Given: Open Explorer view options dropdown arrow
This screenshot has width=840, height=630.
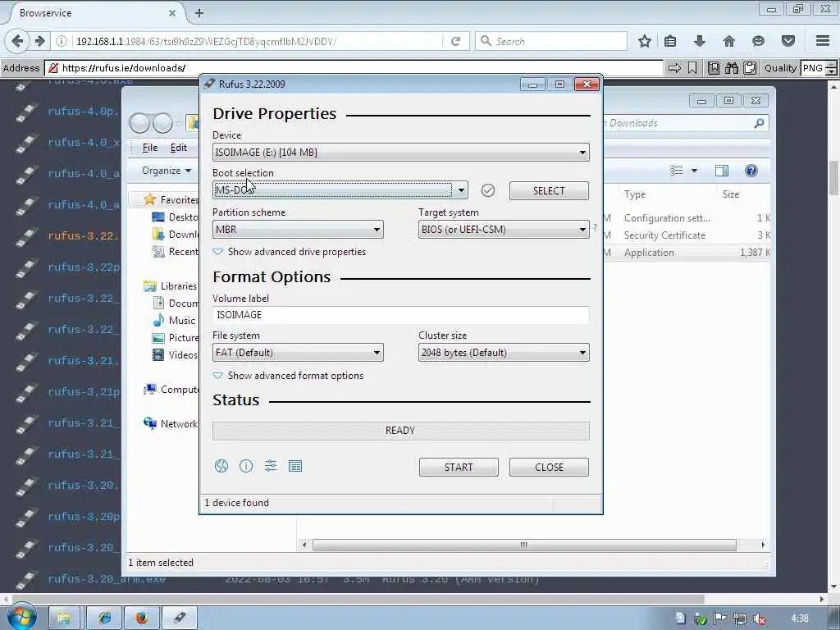Looking at the screenshot, I should pyautogui.click(x=694, y=171).
